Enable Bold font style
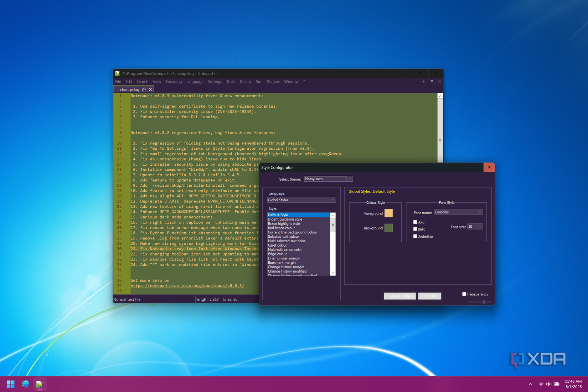588x392 pixels. (x=416, y=222)
